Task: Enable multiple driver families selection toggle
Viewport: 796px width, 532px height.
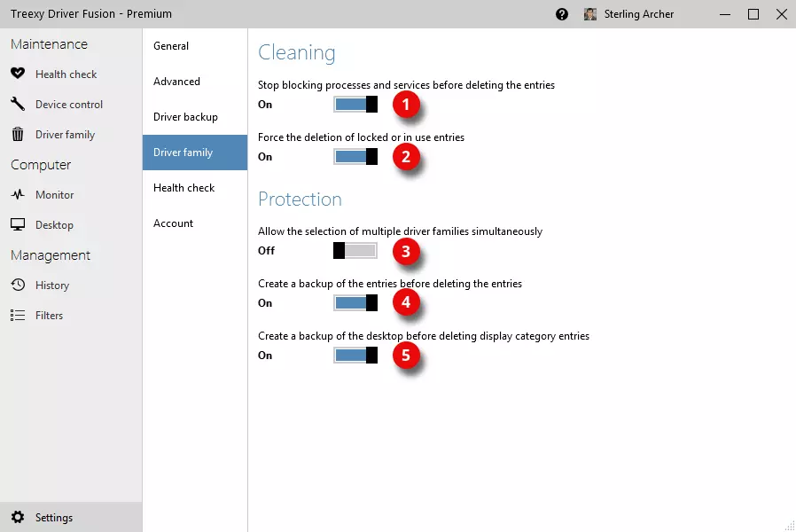Action: (x=355, y=250)
